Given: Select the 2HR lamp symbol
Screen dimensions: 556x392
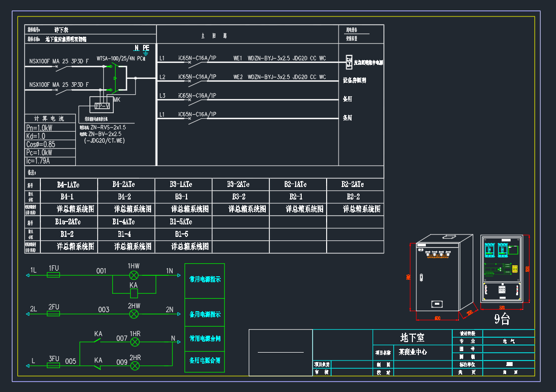Looking at the screenshot, I should tap(135, 366).
